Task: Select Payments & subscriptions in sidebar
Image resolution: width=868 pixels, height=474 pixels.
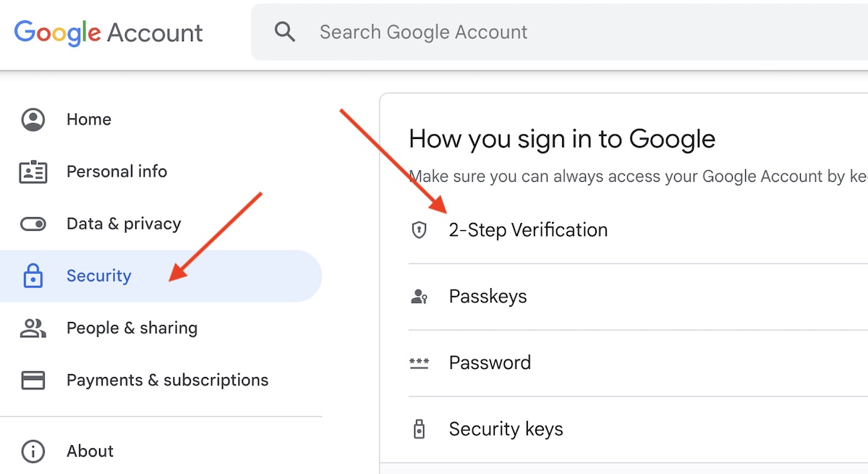Action: coord(167,380)
